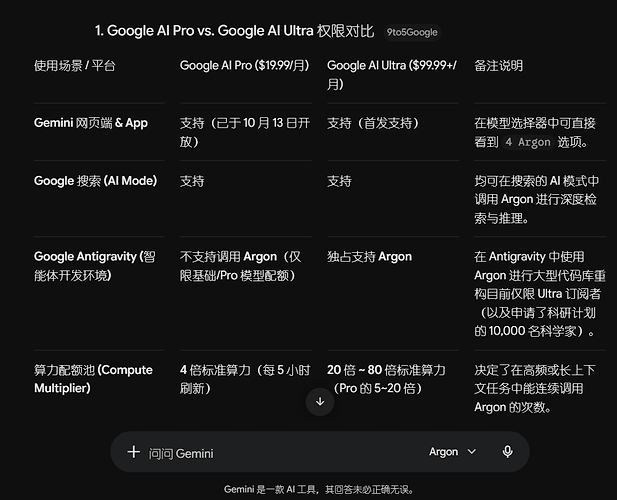Click the scroll-down arrow button

click(320, 401)
